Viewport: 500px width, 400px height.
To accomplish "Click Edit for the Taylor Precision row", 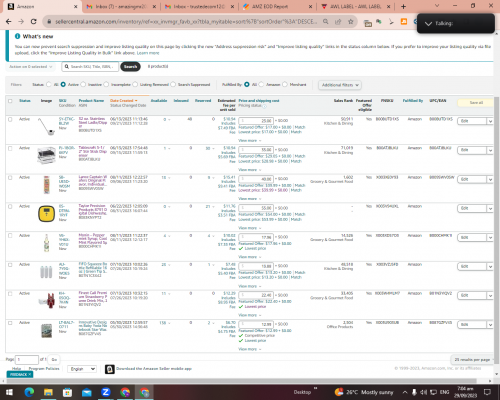I will click(472, 209).
